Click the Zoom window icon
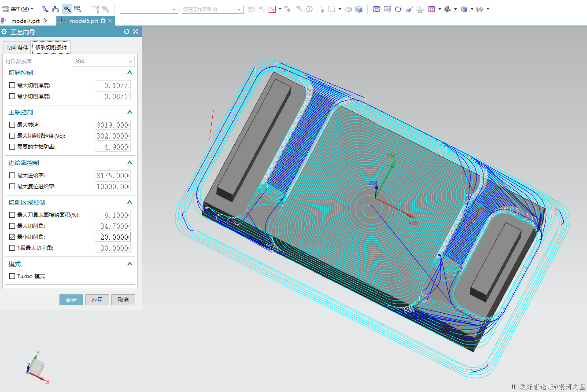This screenshot has width=587, height=392. tap(377, 9)
